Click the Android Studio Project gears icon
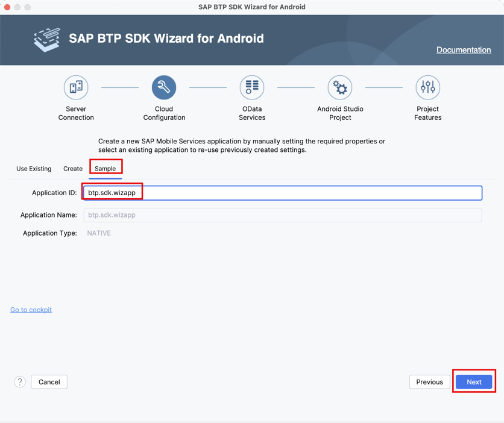The height and width of the screenshot is (423, 504). [340, 87]
